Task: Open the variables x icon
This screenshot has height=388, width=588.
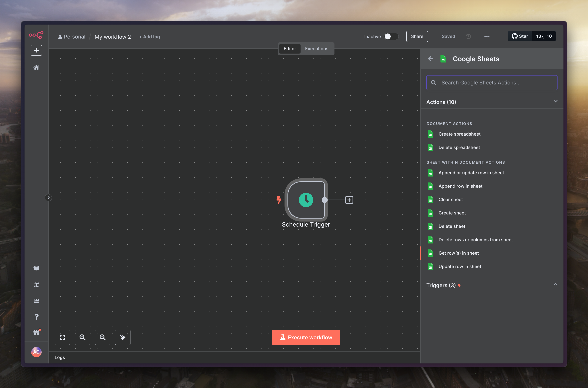Action: tap(36, 285)
